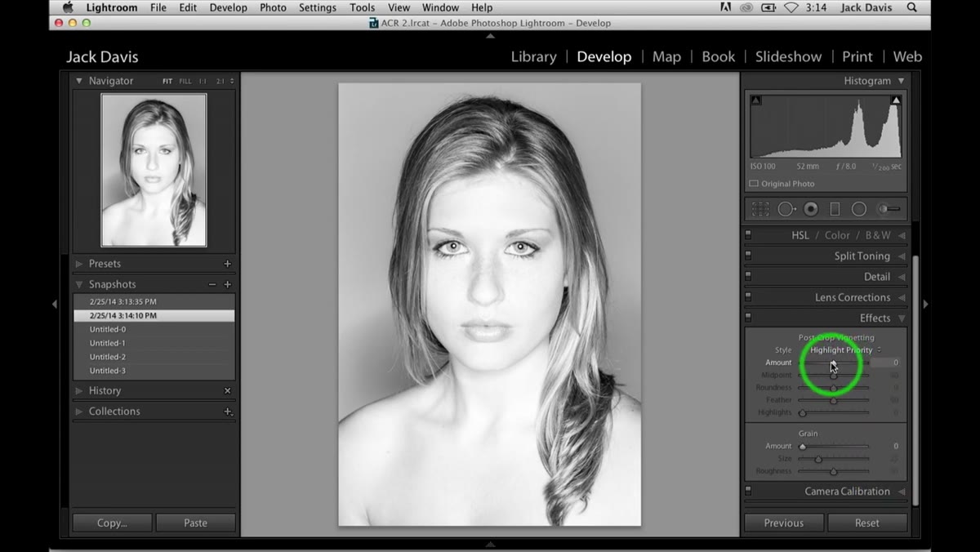Click the battery status icon
This screenshot has width=980, height=552.
[x=768, y=7]
